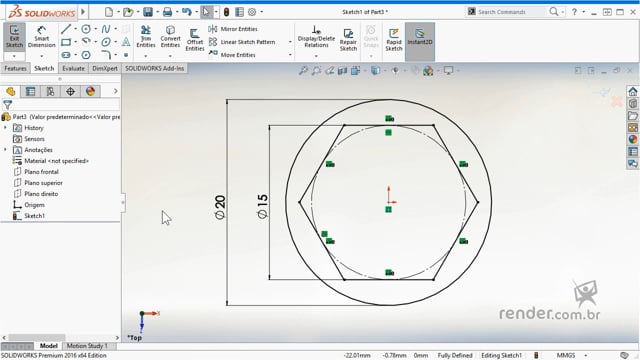Open the Trim Entities dropdown arrow
This screenshot has height=360, width=640.
(x=146, y=56)
